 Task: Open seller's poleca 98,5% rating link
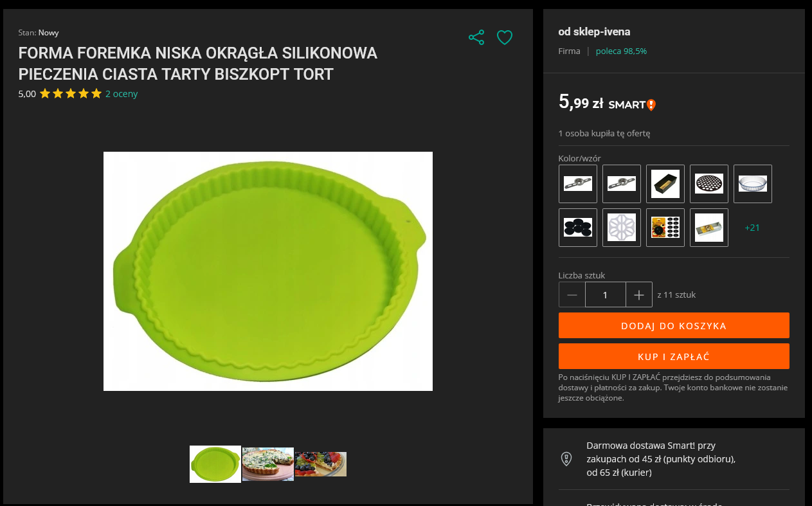(x=621, y=51)
